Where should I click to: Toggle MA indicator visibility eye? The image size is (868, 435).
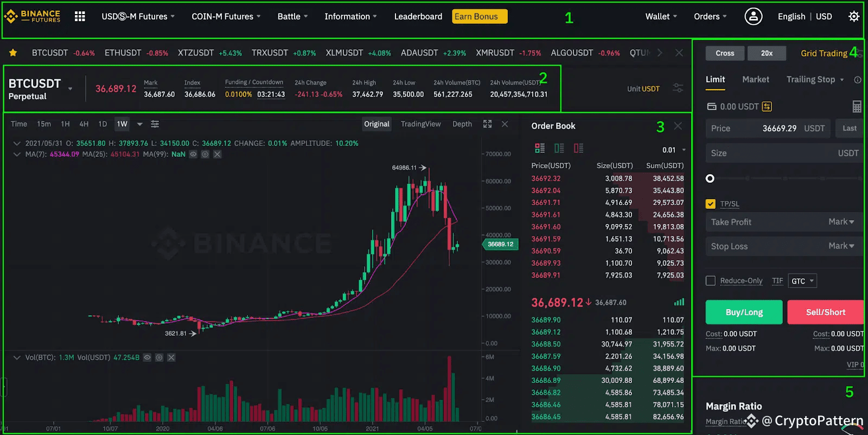click(x=193, y=154)
